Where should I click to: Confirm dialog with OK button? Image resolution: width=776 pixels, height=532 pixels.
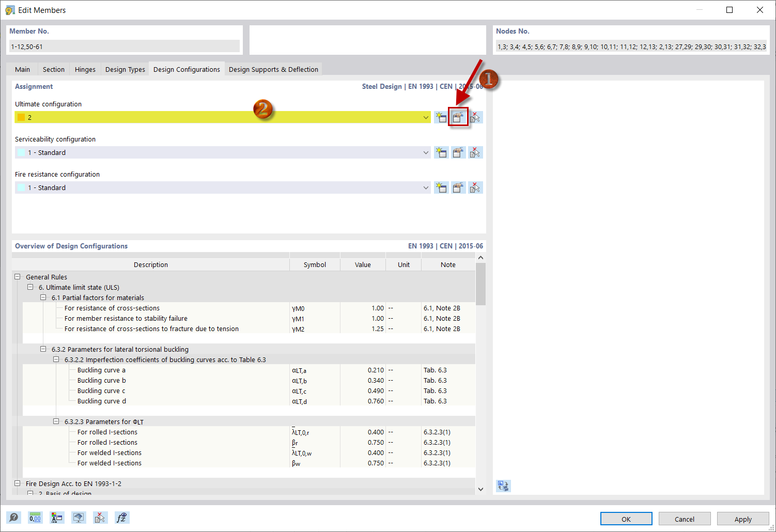[x=626, y=519]
